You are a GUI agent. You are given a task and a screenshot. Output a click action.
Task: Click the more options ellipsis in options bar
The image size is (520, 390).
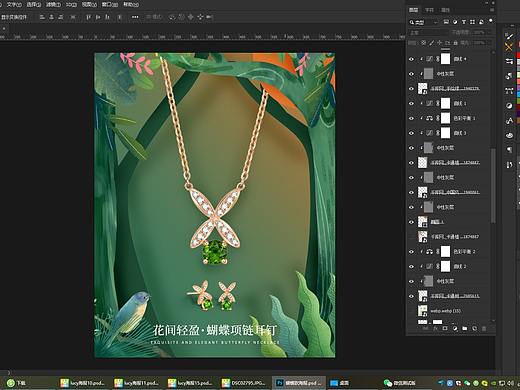135,17
